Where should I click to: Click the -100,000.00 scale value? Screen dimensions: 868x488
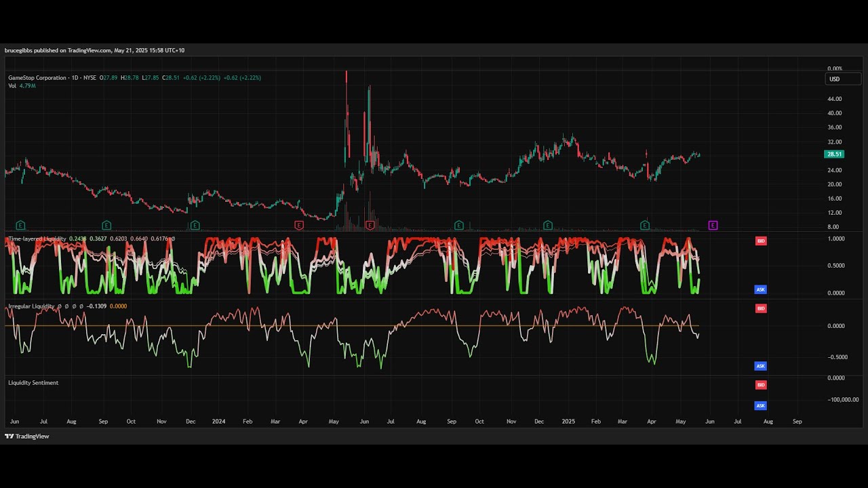(843, 400)
